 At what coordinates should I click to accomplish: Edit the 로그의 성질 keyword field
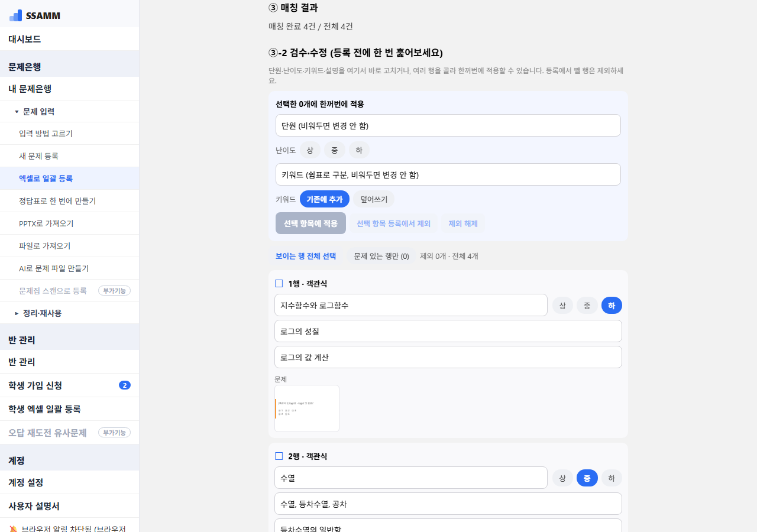[448, 331]
